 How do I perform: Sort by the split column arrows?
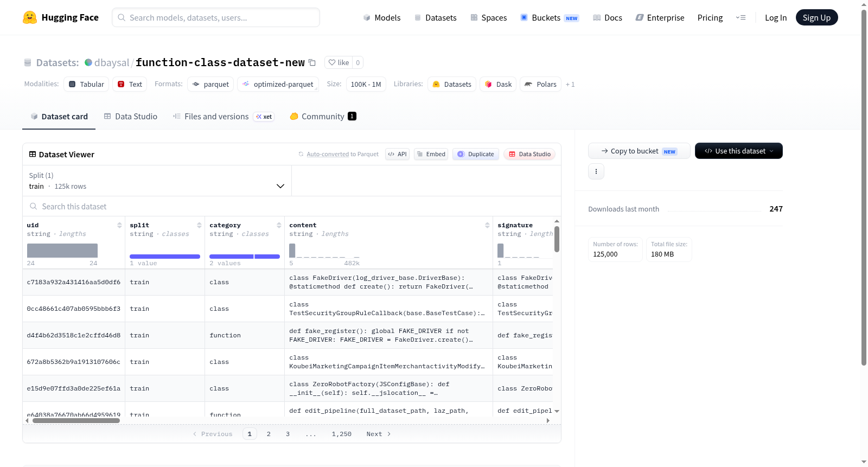pyautogui.click(x=199, y=225)
